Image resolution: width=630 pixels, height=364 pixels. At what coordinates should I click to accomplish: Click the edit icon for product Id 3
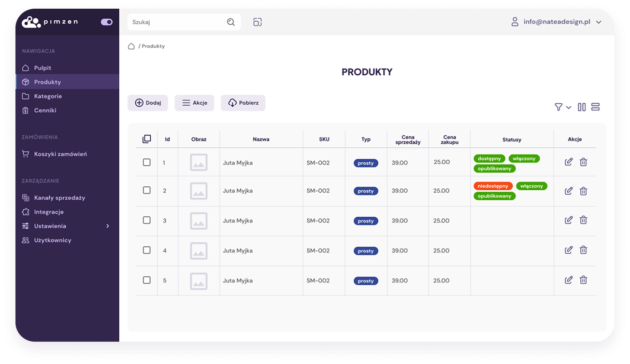click(569, 220)
